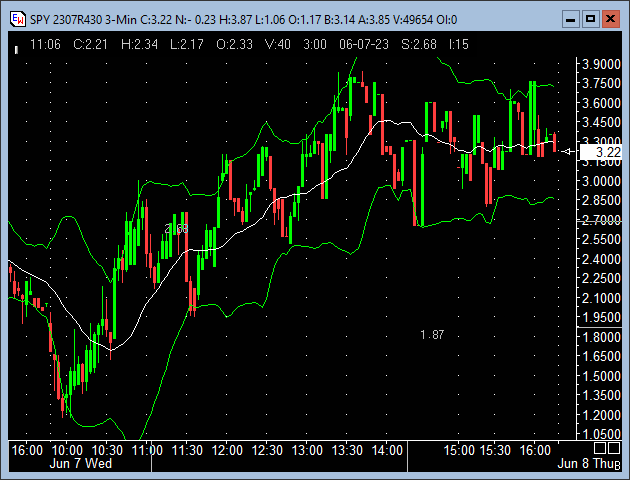Click the 1.0500 price axis label

coord(601,434)
